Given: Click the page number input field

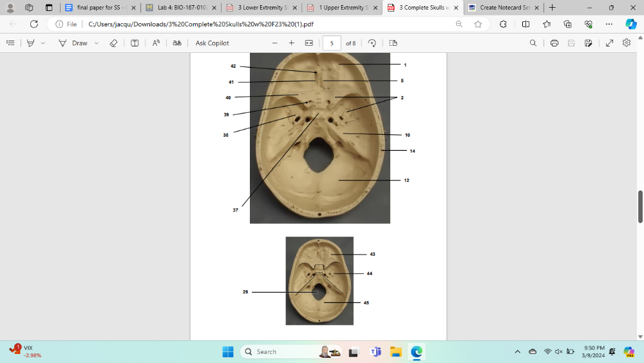Looking at the screenshot, I should click(332, 43).
